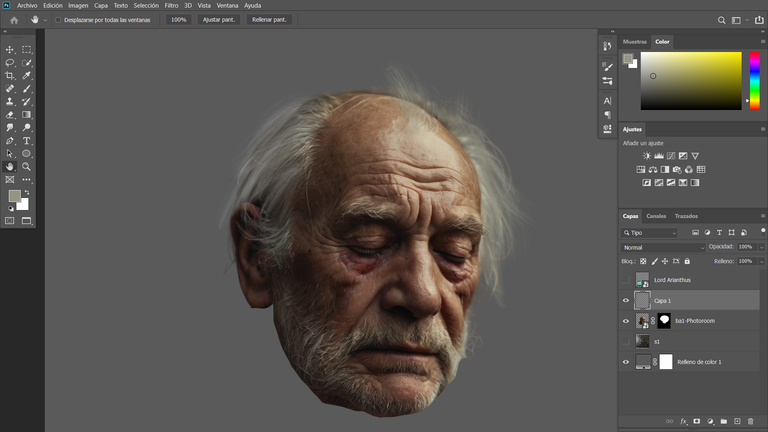Viewport: 768px width, 432px height.
Task: Hide the Relleno de color 1 layer
Action: [626, 362]
